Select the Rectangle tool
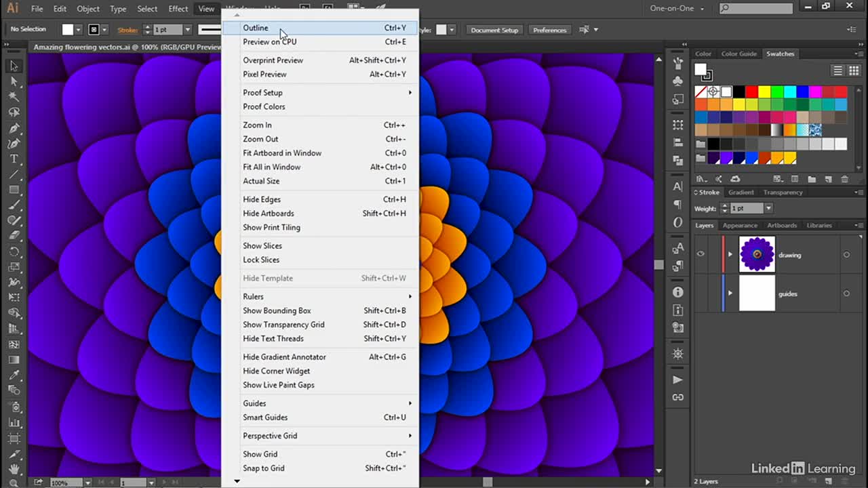The image size is (868, 488). (14, 190)
